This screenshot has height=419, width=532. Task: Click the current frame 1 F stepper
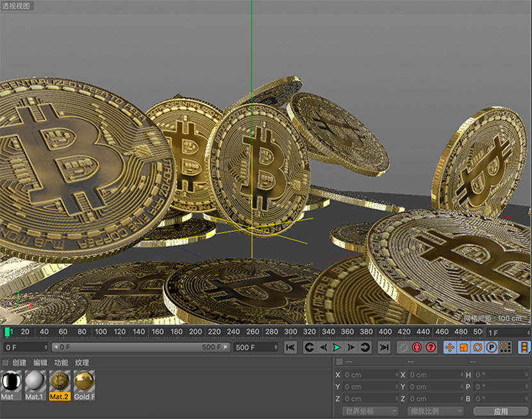point(528,333)
